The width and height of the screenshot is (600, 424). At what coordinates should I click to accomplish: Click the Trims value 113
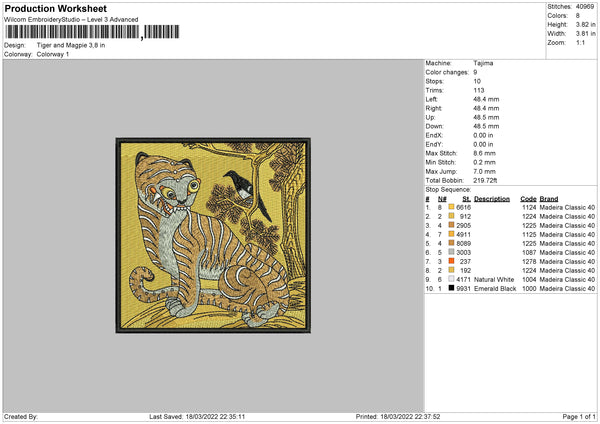[479, 90]
